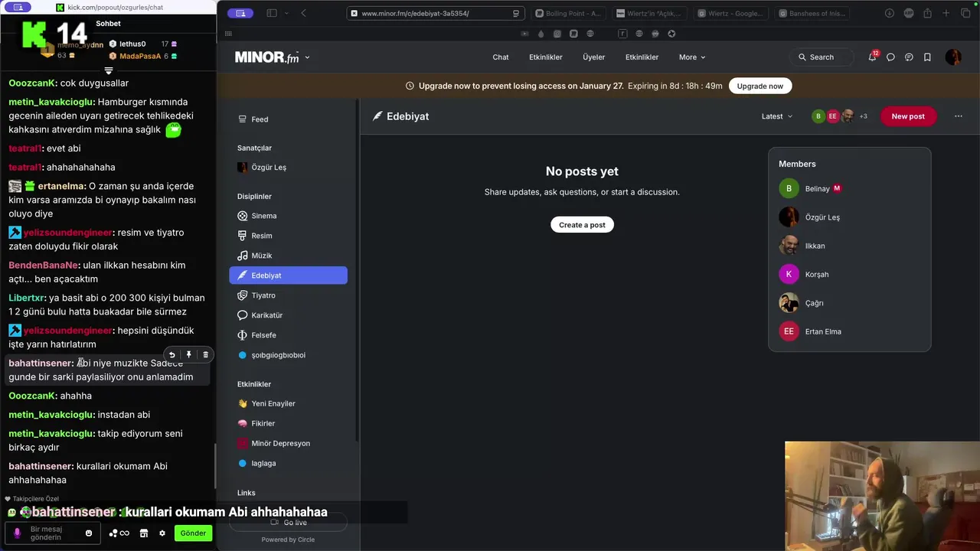The image size is (980, 551).
Task: Open reader view icon in address bar
Action: click(516, 14)
